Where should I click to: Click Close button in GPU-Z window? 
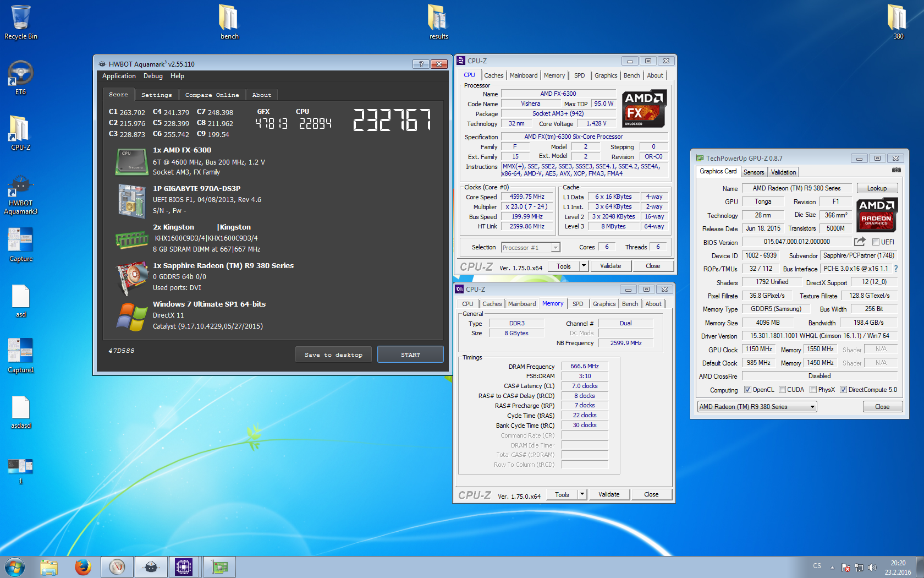[882, 407]
